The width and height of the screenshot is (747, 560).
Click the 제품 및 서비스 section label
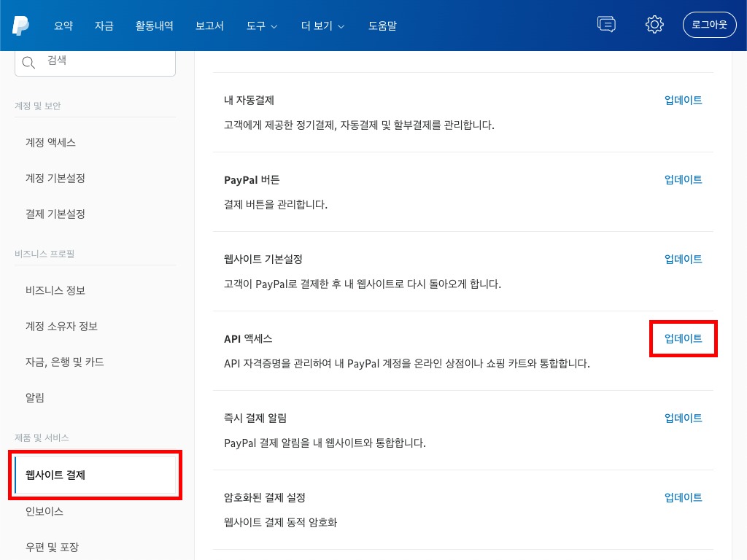[42, 437]
